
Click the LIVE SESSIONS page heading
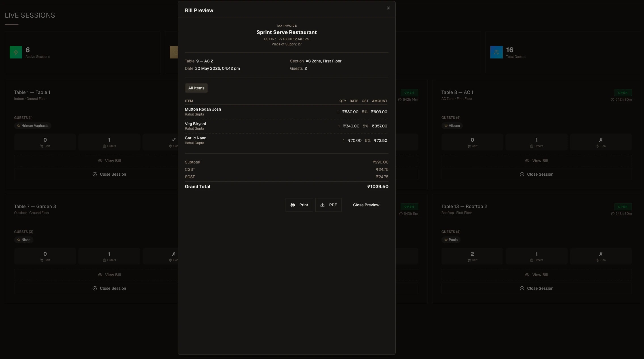tap(30, 15)
